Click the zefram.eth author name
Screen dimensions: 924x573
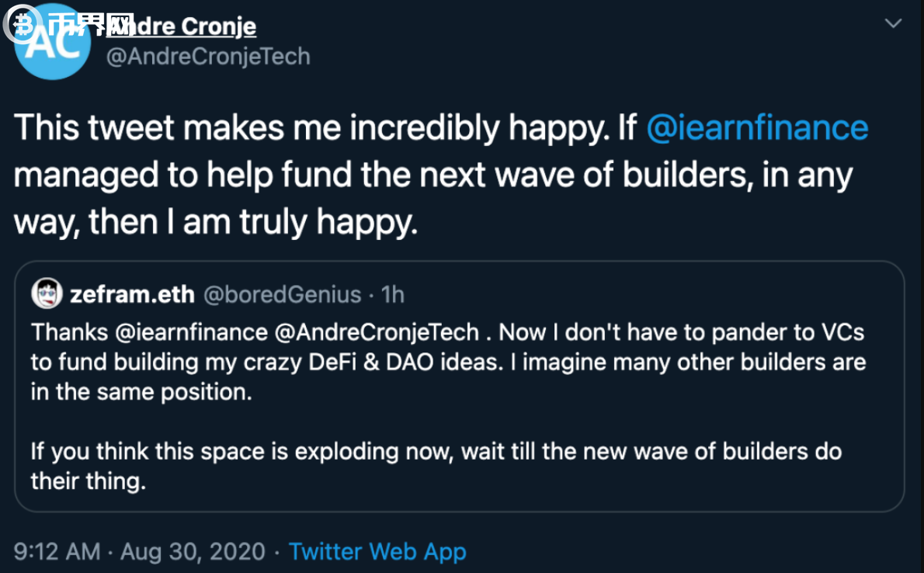point(130,295)
